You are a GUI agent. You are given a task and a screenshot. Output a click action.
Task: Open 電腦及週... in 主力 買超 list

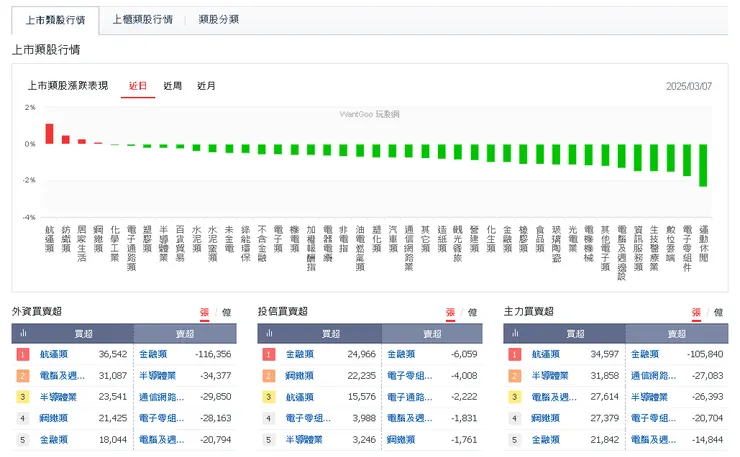point(554,397)
